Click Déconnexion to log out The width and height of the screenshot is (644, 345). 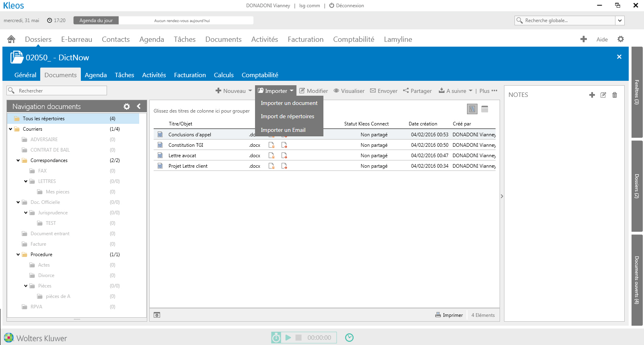click(346, 6)
